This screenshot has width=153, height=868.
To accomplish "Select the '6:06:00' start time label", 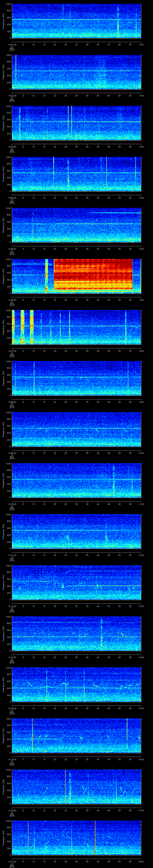I will pyautogui.click(x=12, y=300).
